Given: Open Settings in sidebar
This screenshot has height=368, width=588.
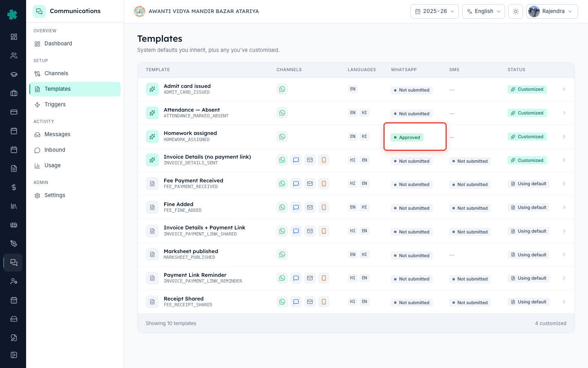Looking at the screenshot, I should (75, 195).
